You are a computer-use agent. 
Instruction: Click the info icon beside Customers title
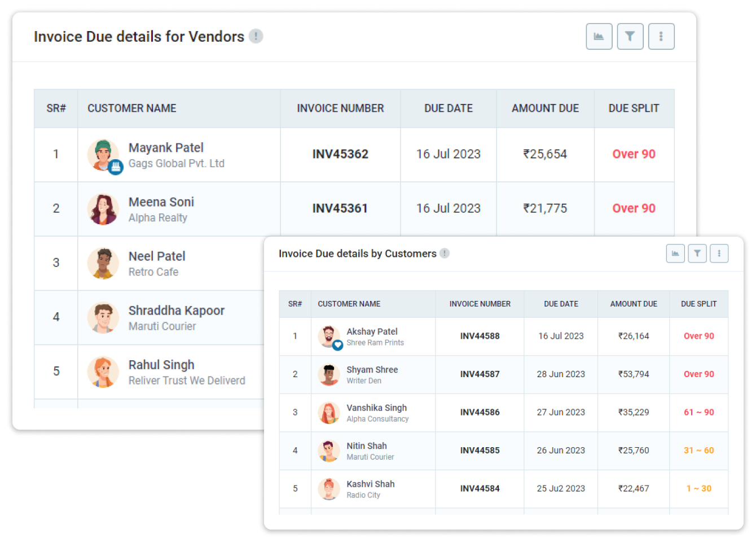(445, 253)
